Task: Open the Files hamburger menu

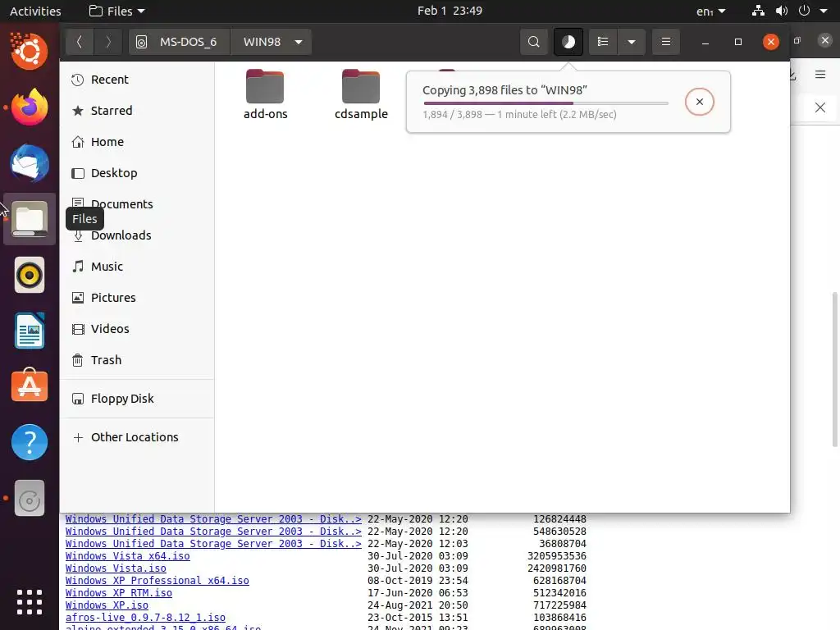Action: (666, 42)
